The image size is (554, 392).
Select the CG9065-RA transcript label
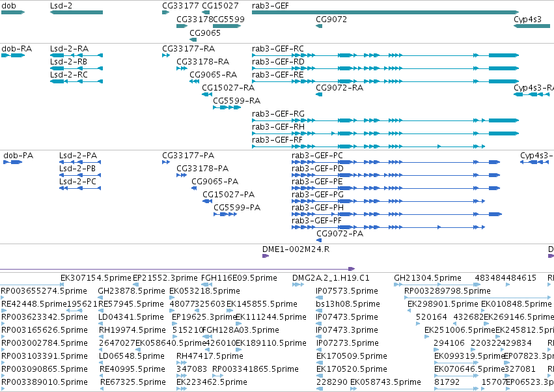tap(213, 75)
